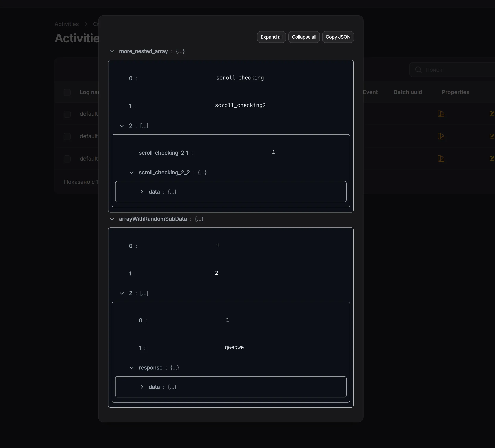495x448 pixels.
Task: Open properties icon in third table row
Action: coord(441,159)
